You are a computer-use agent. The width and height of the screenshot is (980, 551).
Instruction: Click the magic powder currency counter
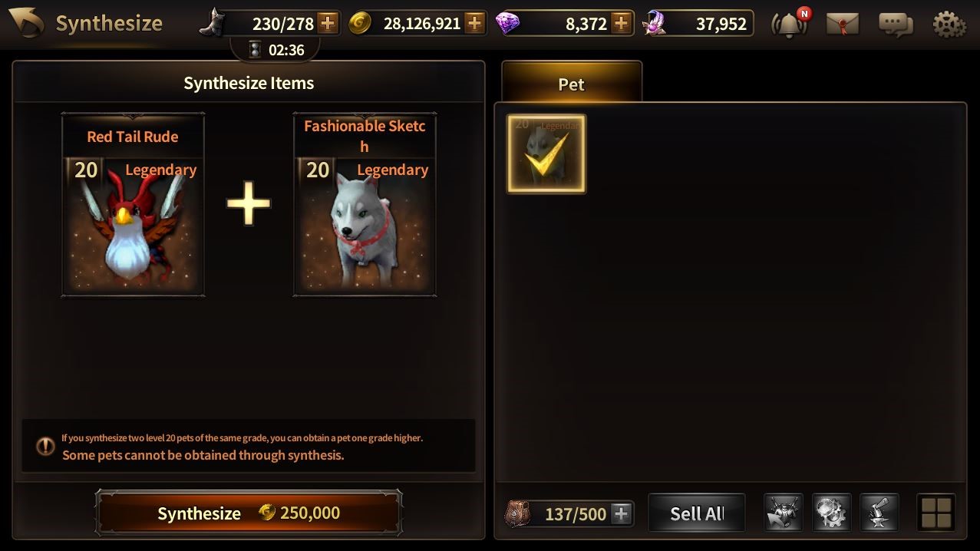pos(698,23)
